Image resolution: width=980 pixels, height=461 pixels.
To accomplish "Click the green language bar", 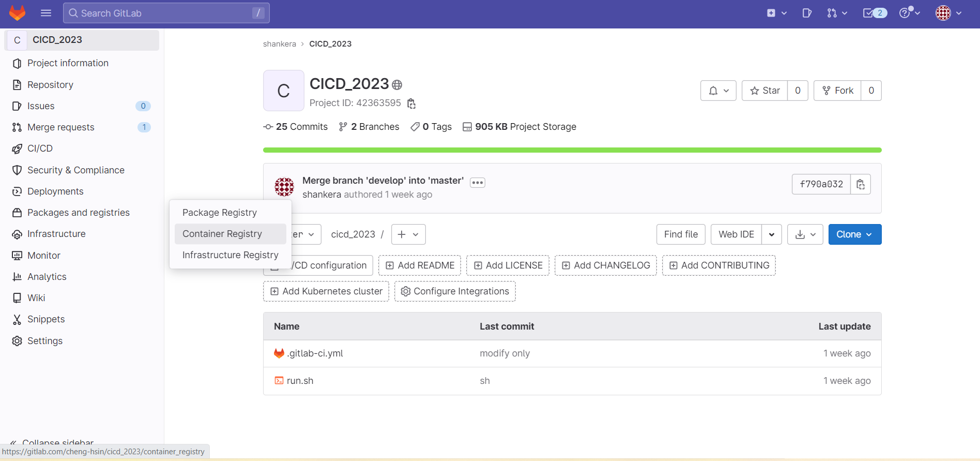I will click(x=572, y=150).
